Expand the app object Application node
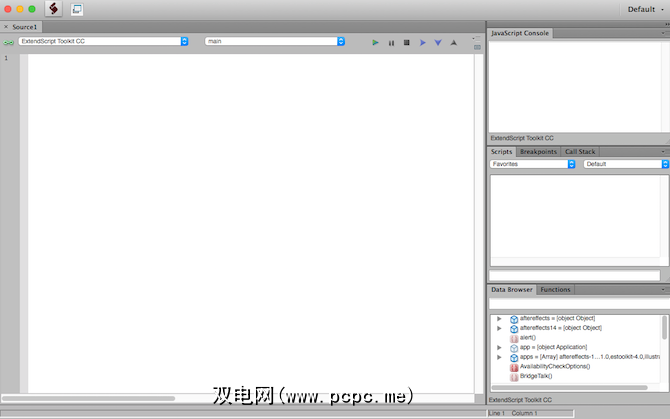This screenshot has width=670, height=419. click(x=499, y=348)
